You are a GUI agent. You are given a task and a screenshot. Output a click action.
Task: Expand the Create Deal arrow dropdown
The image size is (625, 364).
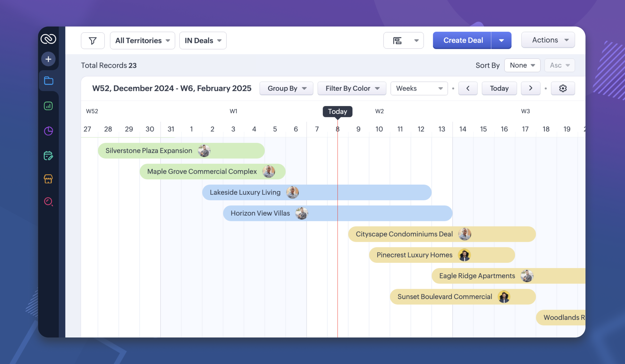[501, 41]
